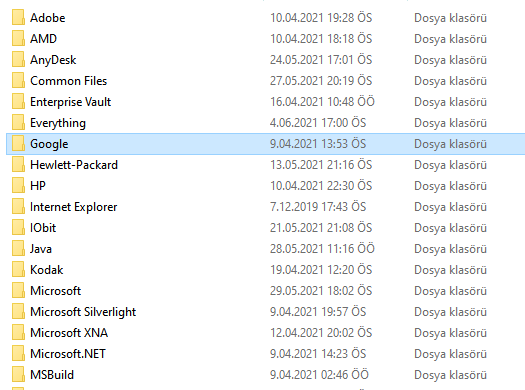Select the Microsoft folder name

coord(56,291)
